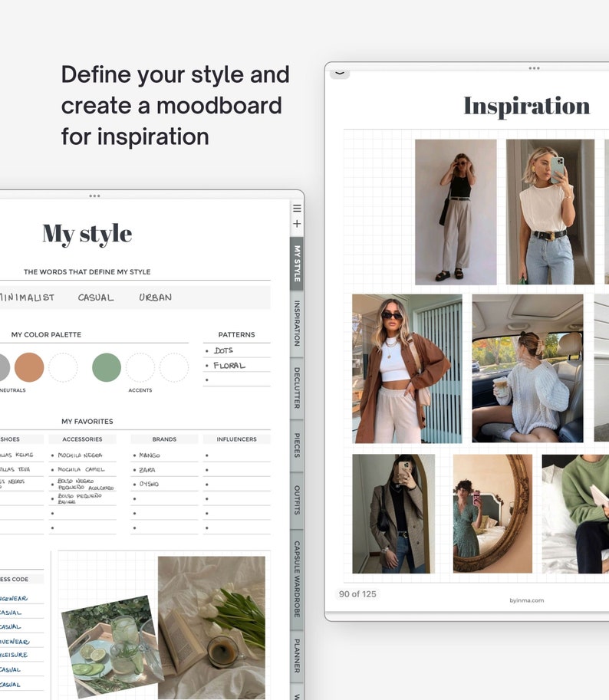This screenshot has width=609, height=700.
Task: Open the INSPIRATION side tab
Action: click(x=297, y=324)
